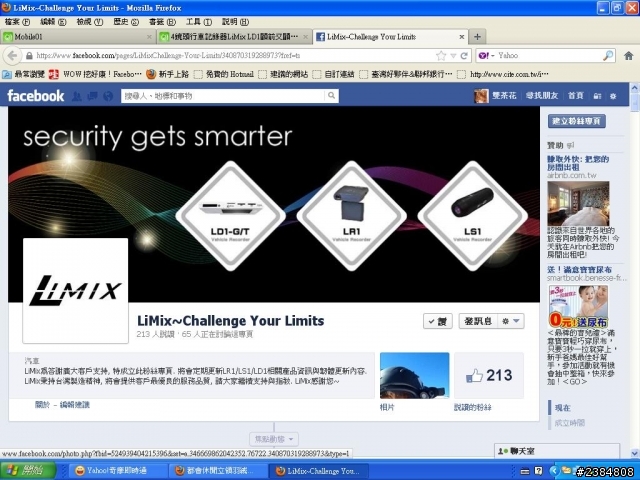The width and height of the screenshot is (640, 480).
Task: Close the LiMix-Challenge Your Limits tab
Action: coord(462,37)
